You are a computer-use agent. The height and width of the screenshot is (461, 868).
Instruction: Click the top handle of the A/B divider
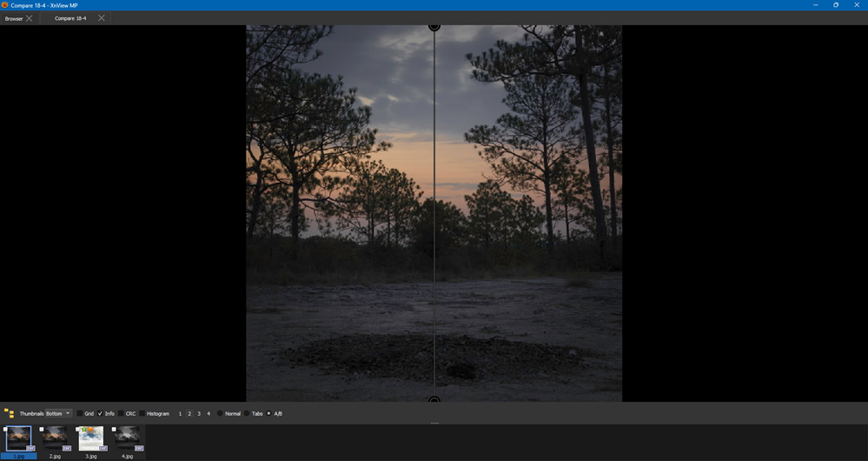(x=434, y=27)
